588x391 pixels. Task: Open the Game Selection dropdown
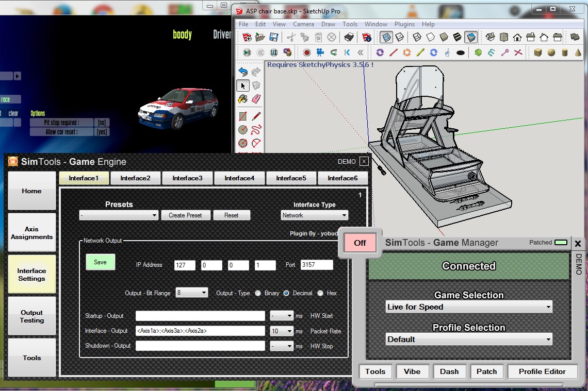click(469, 307)
